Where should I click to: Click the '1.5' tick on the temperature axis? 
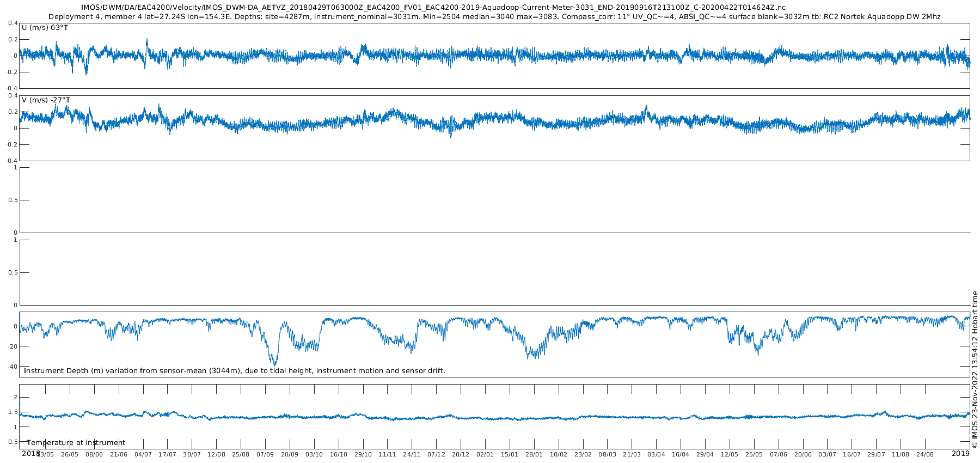tap(13, 412)
